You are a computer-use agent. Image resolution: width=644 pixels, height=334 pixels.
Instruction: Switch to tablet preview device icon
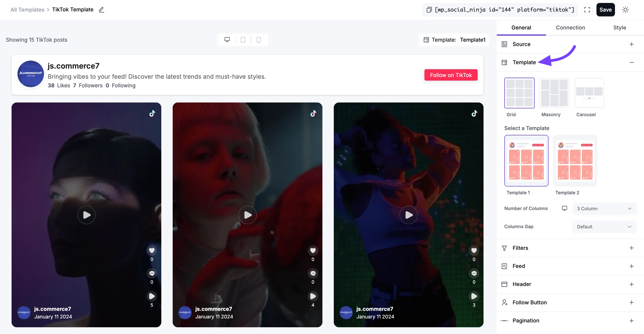(x=243, y=40)
